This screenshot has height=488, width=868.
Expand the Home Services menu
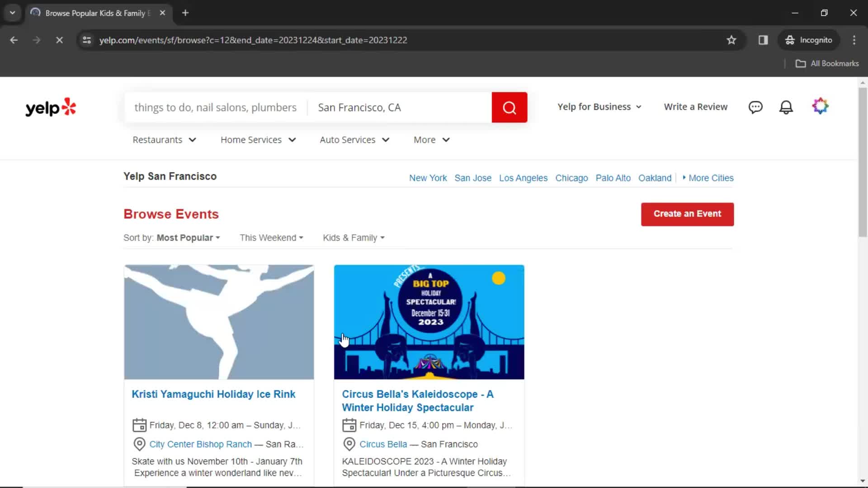(258, 140)
